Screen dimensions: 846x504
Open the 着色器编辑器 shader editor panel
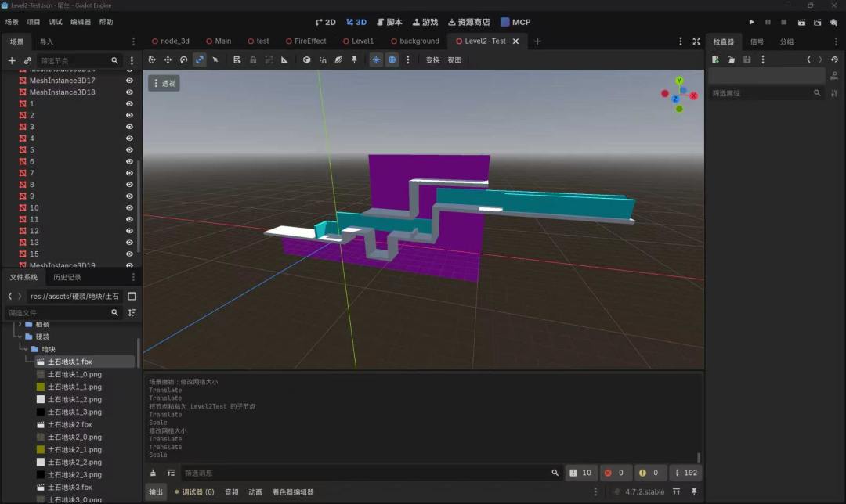(x=293, y=491)
